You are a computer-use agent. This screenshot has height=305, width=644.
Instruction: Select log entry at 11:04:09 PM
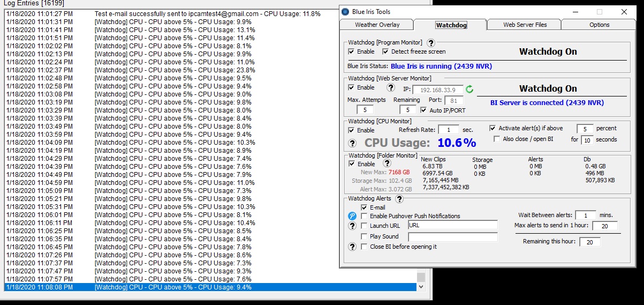pos(210,143)
